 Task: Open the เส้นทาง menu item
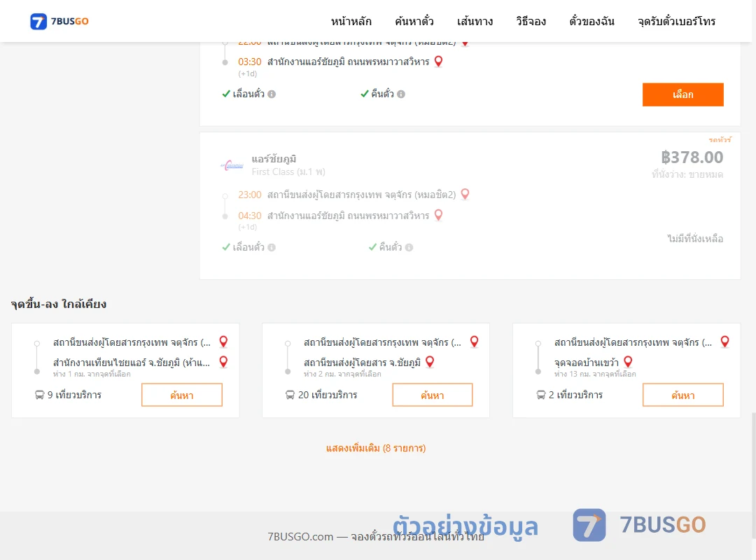click(x=475, y=21)
